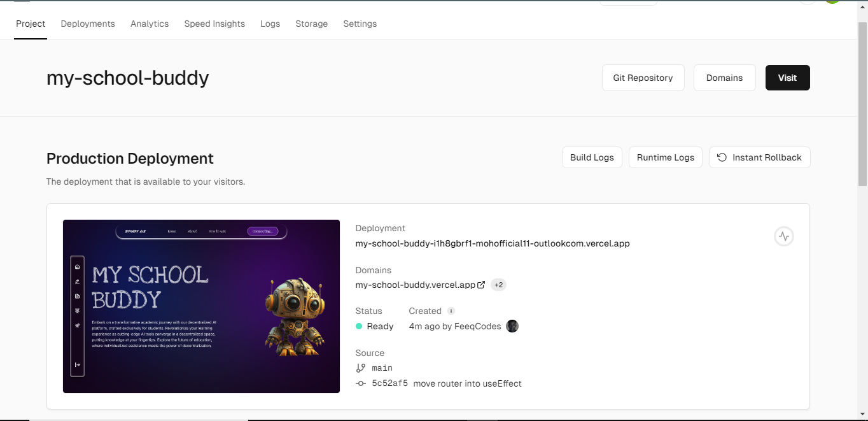This screenshot has height=421, width=868.
Task: Open commit 5c52af5 link
Action: (389, 383)
